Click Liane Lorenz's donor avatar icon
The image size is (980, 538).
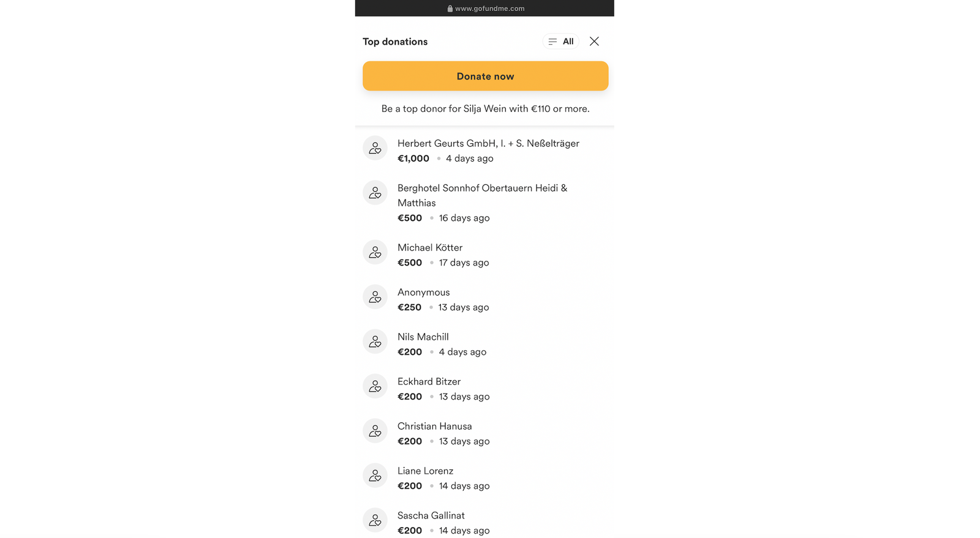(375, 476)
